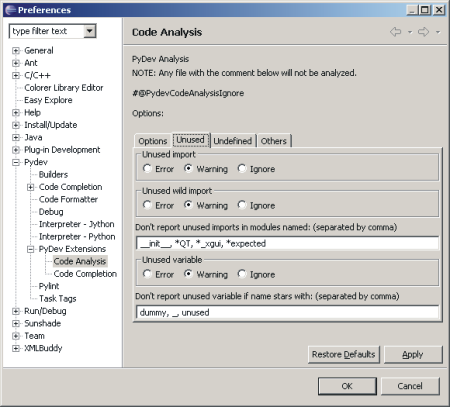Expand the Ant tree node
The image size is (450, 407).
pos(16,63)
